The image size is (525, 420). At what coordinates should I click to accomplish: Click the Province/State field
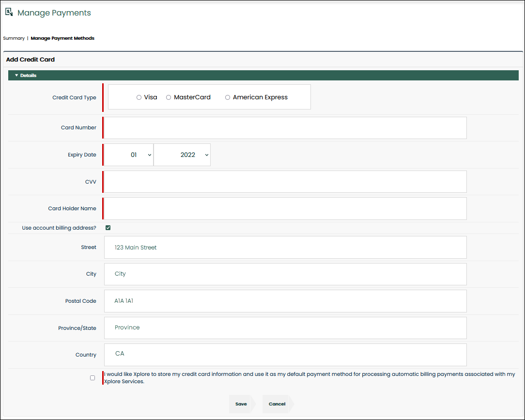[x=285, y=328]
